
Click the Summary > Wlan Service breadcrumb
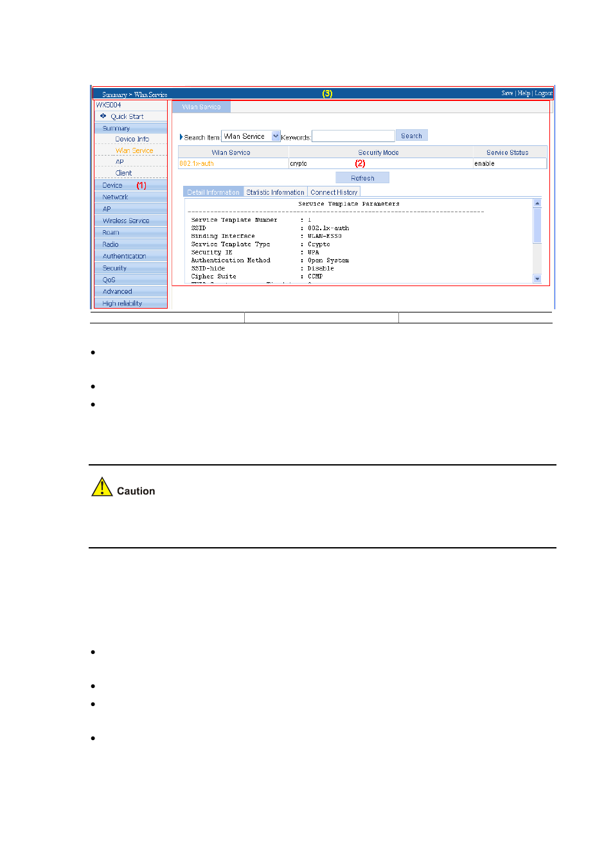[134, 94]
